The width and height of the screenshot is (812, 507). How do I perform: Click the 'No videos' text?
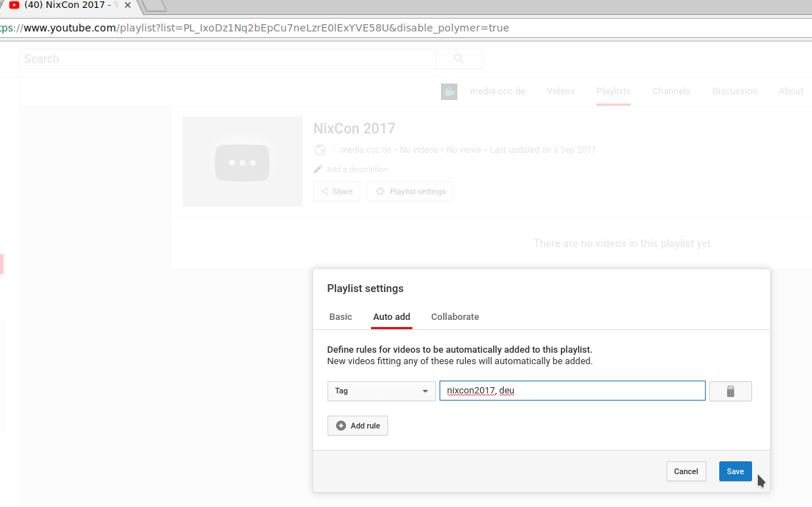(x=418, y=150)
